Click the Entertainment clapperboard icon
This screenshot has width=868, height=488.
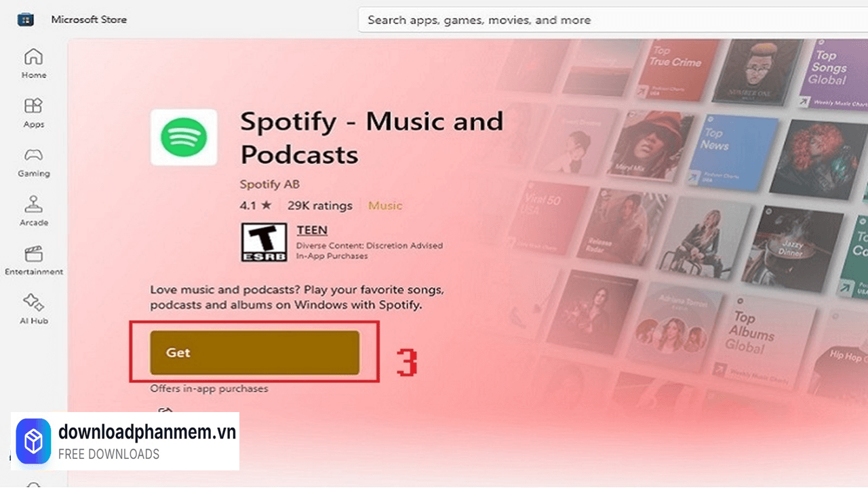click(33, 260)
